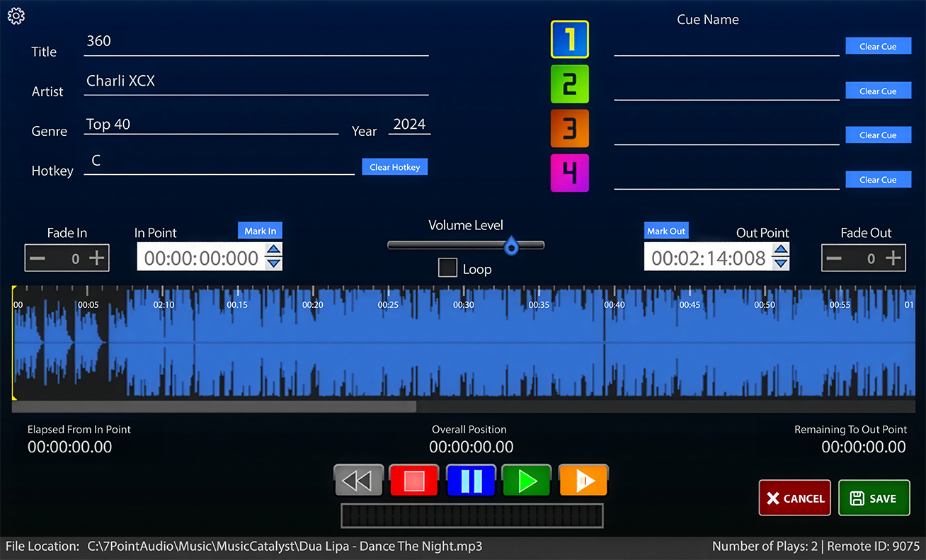Click the In Point time field
The image size is (926, 560).
201,257
